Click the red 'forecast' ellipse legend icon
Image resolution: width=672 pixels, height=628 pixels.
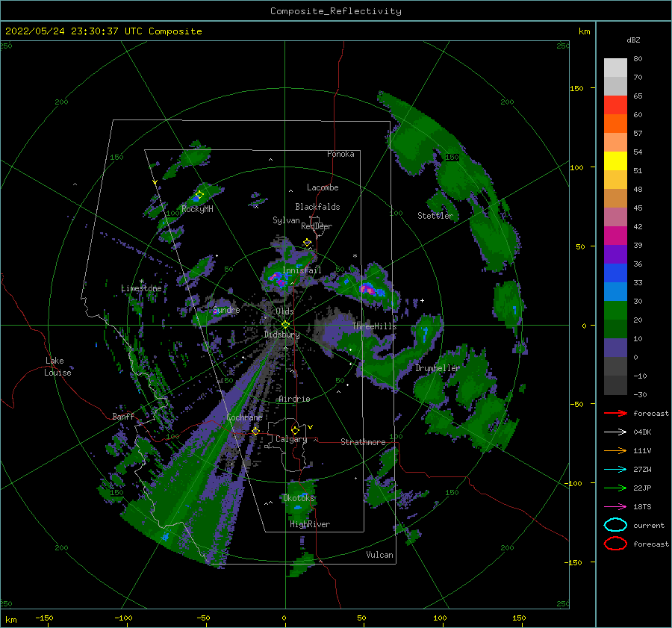pyautogui.click(x=615, y=543)
